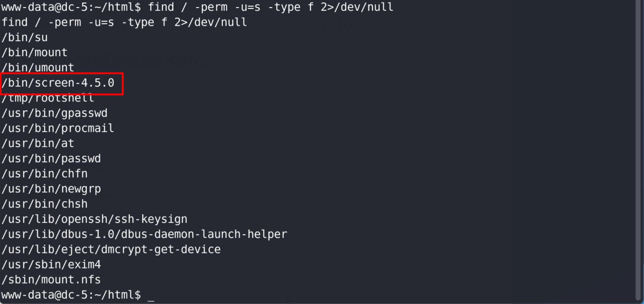Screen dimensions: 644x304
Task: Click the /usr/bin/chsh line
Action: click(45, 204)
